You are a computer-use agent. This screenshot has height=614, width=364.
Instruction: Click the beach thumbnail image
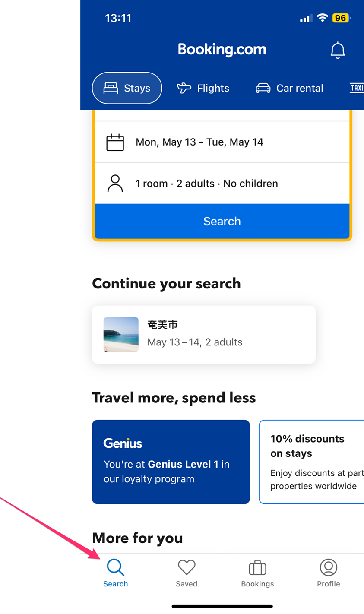[x=121, y=335]
